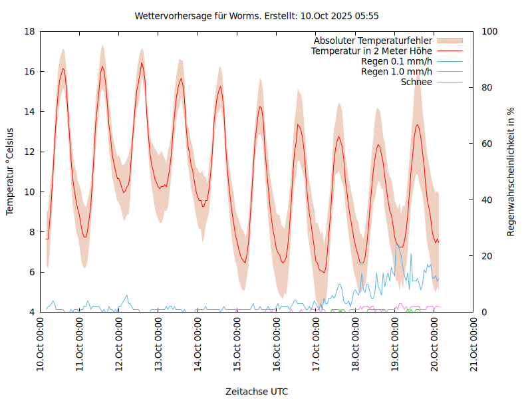The width and height of the screenshot is (532, 399).
Task: Select the Schnee legend entry
Action: coord(416,82)
